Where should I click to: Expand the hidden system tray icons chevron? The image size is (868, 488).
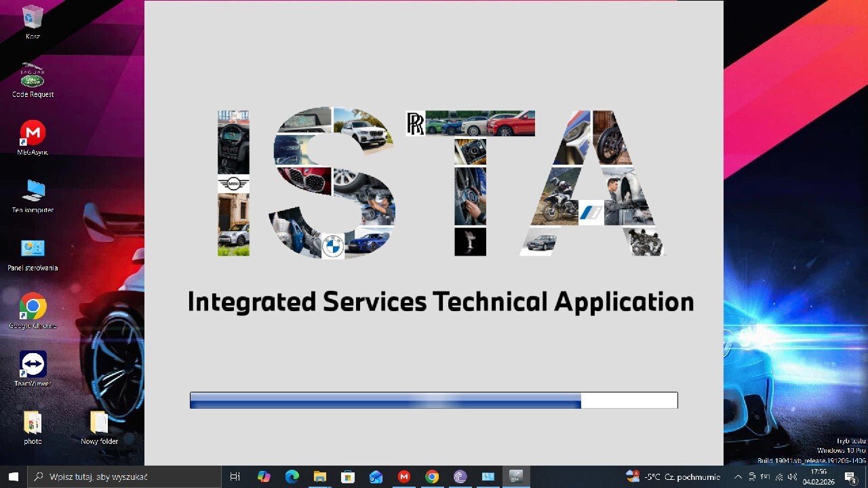click(x=738, y=476)
